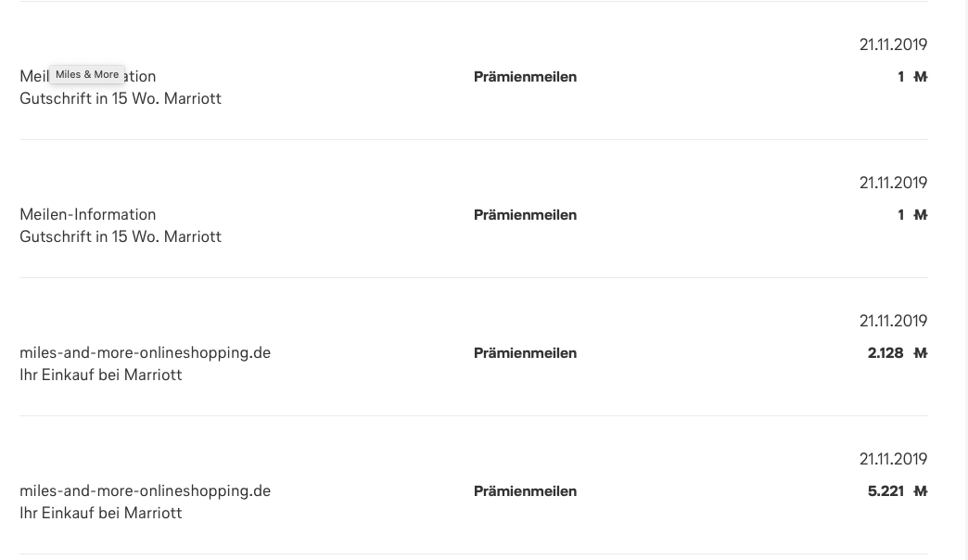The image size is (968, 560).
Task: Click Prämienmeilen in the second Meilen-Information row
Action: pos(525,215)
